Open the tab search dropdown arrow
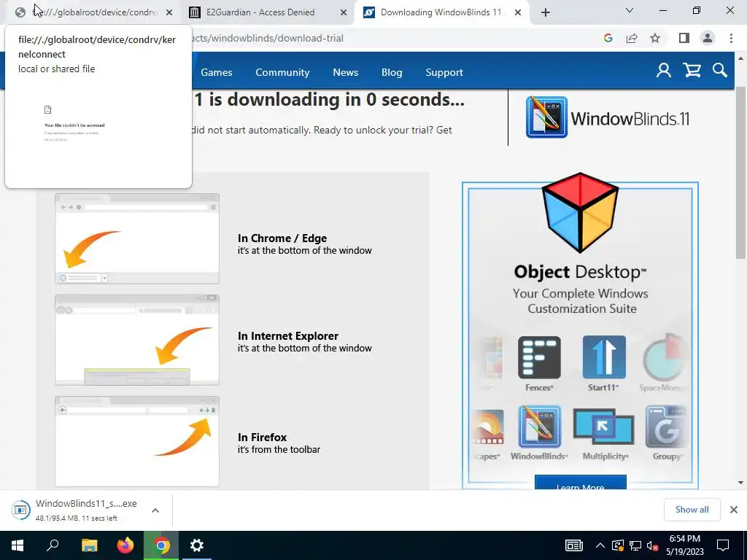The height and width of the screenshot is (560, 747). [x=630, y=10]
